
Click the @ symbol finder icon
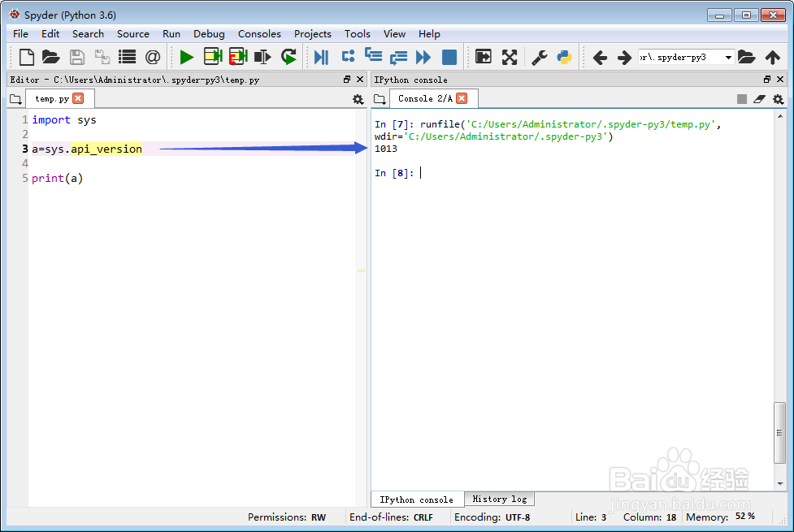(x=153, y=57)
